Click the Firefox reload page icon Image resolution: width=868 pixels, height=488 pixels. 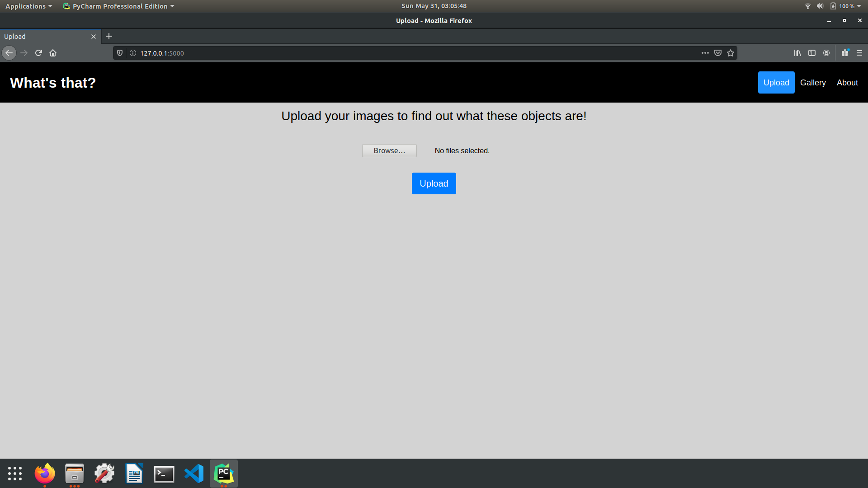(38, 53)
